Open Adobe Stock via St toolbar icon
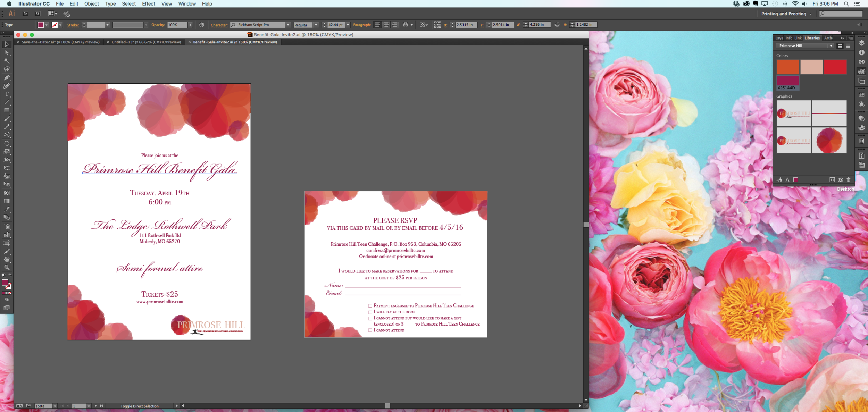 tap(37, 14)
